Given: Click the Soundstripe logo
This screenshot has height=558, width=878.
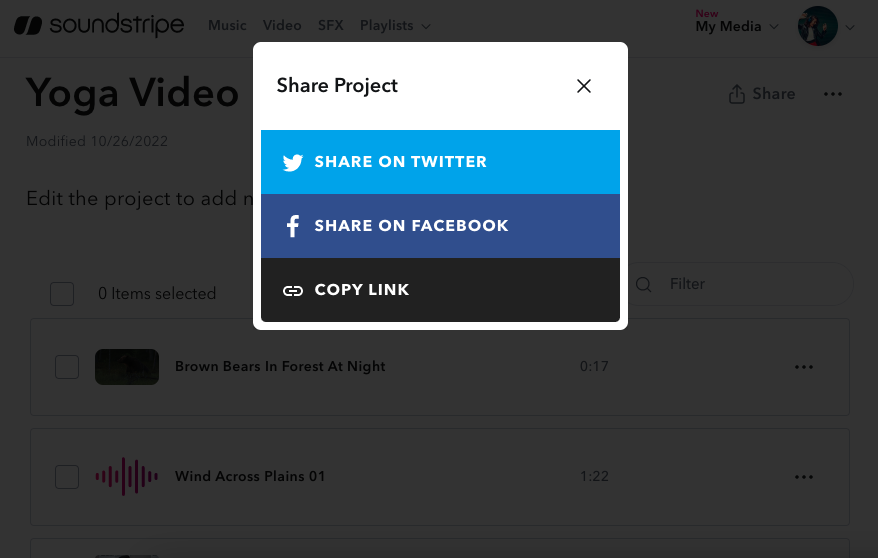Looking at the screenshot, I should click(x=99, y=26).
